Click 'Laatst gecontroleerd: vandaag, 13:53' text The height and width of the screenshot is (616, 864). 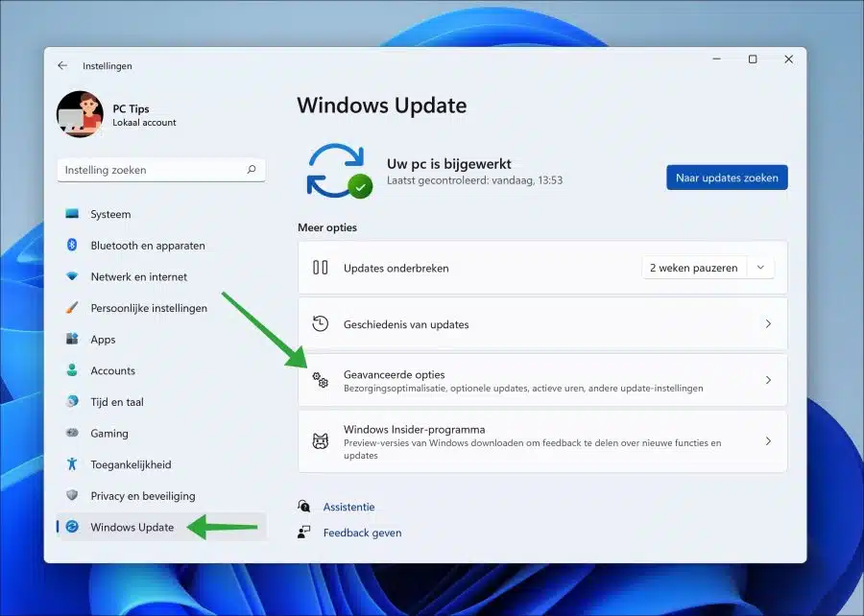click(474, 180)
